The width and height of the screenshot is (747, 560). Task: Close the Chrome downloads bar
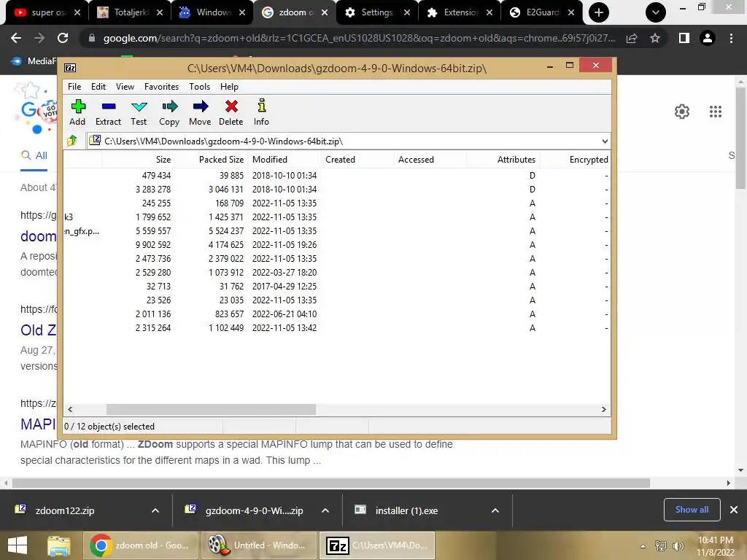734,510
